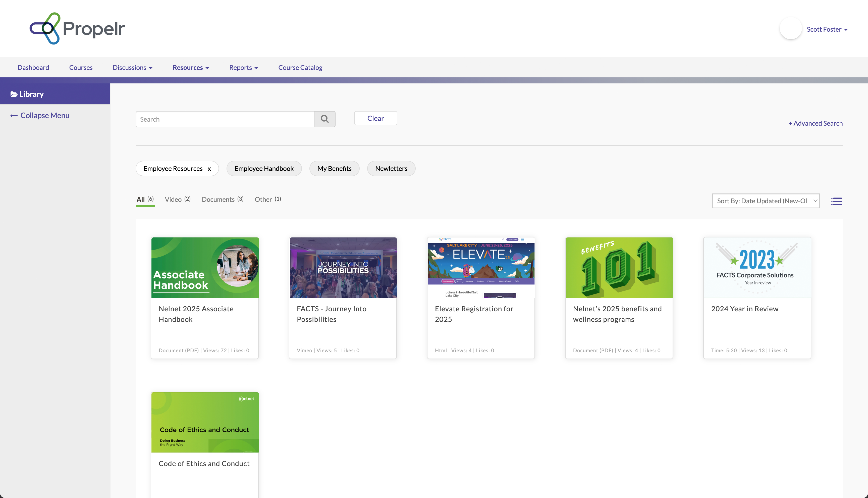Image resolution: width=868 pixels, height=498 pixels.
Task: Click the Library folder icon in sidebar
Action: (14, 94)
